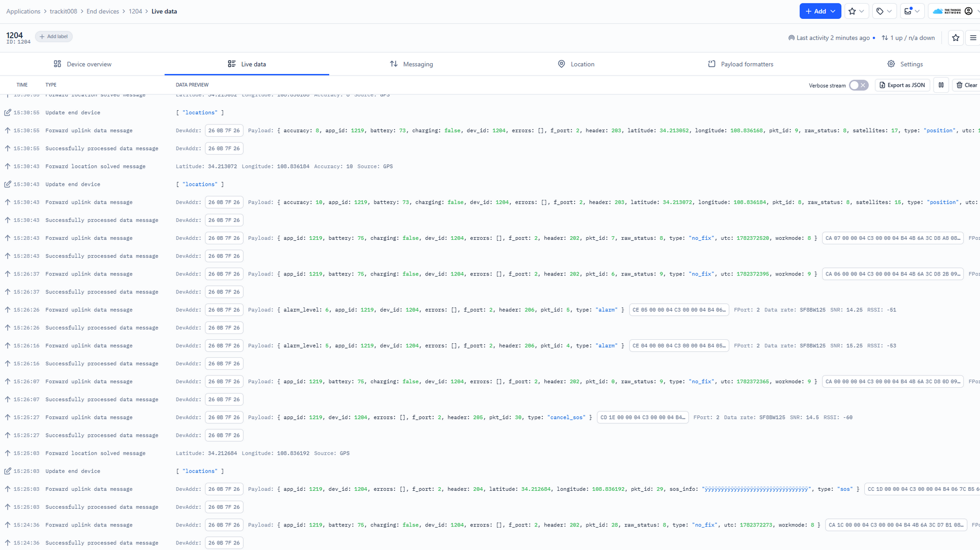Click arrow icon of 15:24:36 Forward uplink row
The height and width of the screenshot is (550, 980).
coord(8,525)
